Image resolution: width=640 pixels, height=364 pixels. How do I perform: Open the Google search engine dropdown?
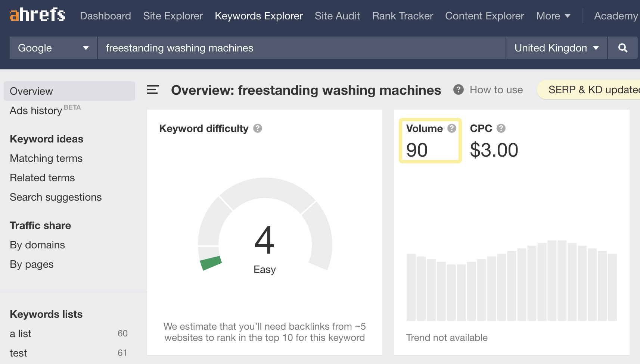coord(53,48)
